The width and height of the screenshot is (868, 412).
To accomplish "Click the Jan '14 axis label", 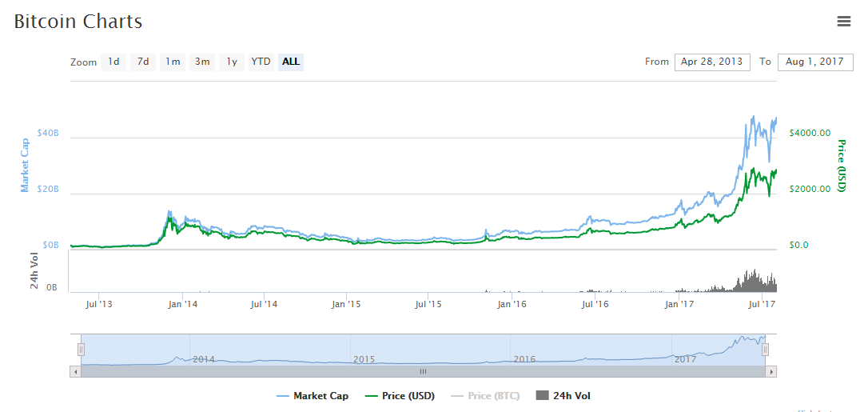I will (183, 303).
